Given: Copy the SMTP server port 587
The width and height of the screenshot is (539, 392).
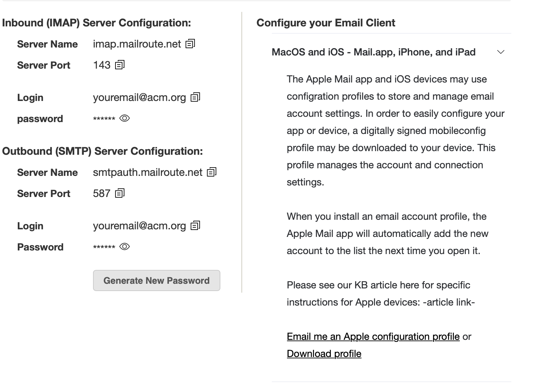Looking at the screenshot, I should (x=120, y=193).
